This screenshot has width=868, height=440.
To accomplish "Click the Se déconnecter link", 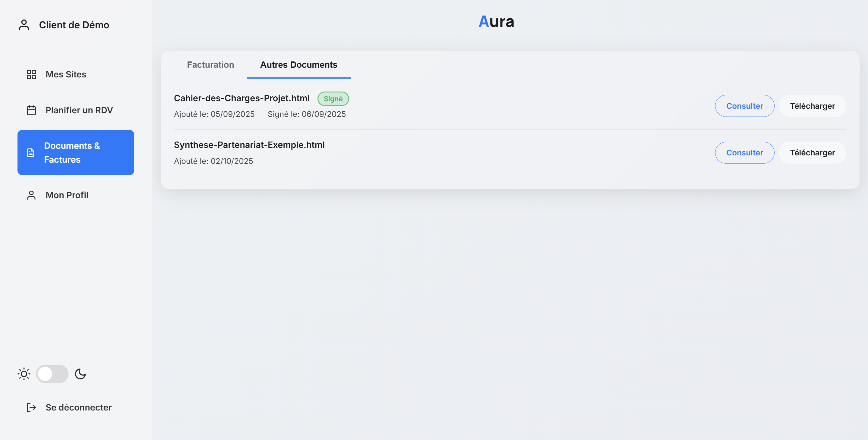I will [78, 407].
